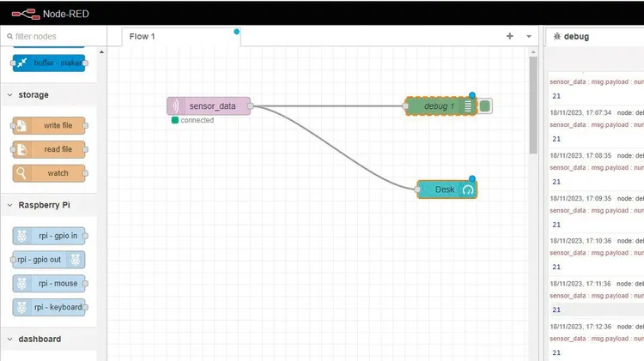Click debug timestamp 18/11/2023, 17:07:34
The width and height of the screenshot is (644, 361).
pos(580,112)
